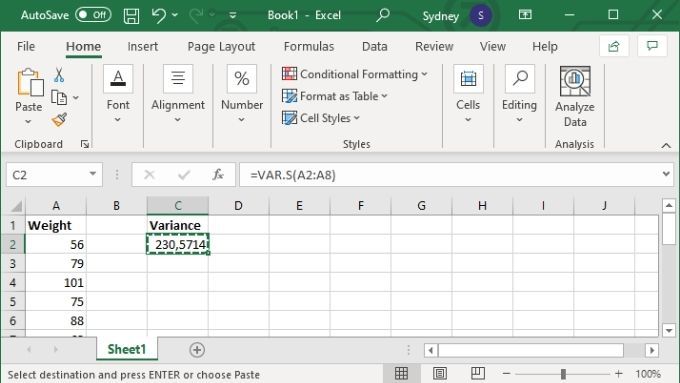Viewport: 680px width, 383px height.
Task: Click the Select All corner triangle
Action: point(16,206)
